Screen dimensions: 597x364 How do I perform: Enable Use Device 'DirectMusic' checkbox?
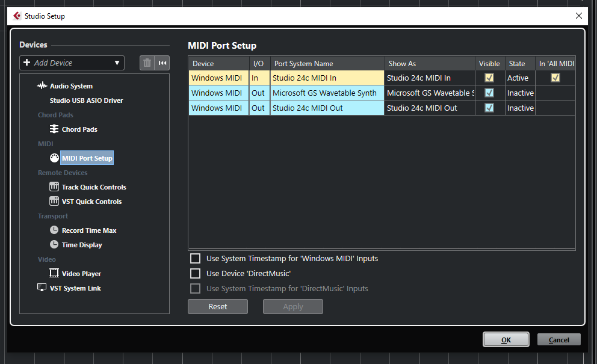pos(196,273)
